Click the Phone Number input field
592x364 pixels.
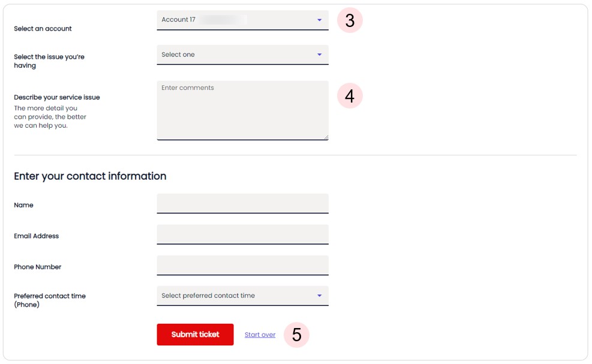coord(242,265)
